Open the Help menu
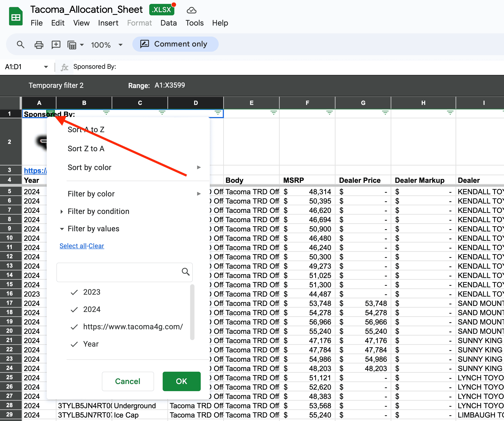Image resolution: width=504 pixels, height=421 pixels. click(x=220, y=23)
